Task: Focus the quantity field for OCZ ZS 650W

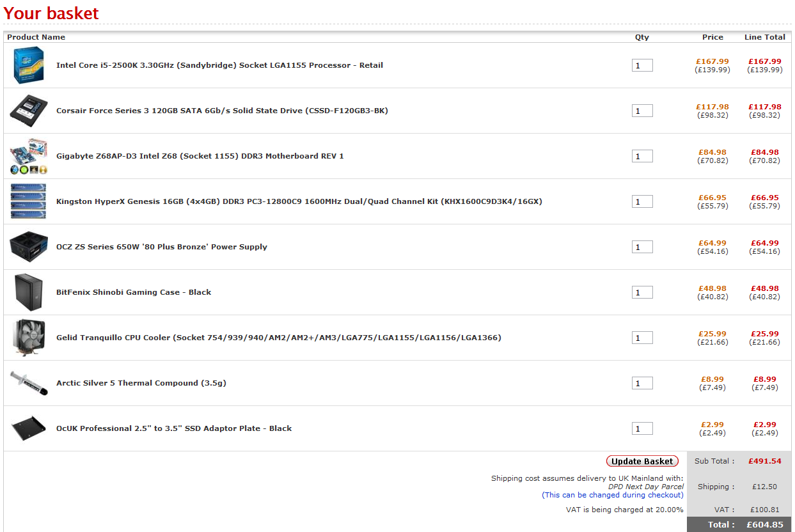Action: pyautogui.click(x=642, y=247)
